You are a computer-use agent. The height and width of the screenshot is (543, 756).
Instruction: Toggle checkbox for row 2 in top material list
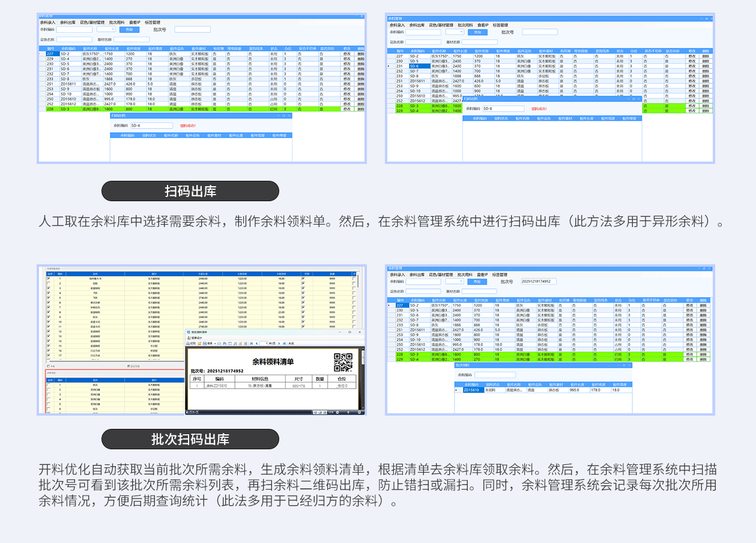click(x=49, y=283)
